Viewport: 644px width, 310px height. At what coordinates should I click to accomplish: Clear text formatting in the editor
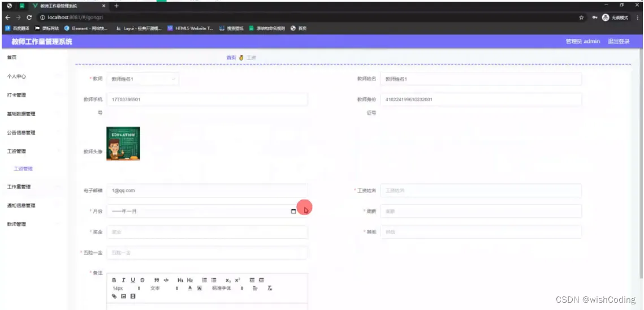pos(270,288)
